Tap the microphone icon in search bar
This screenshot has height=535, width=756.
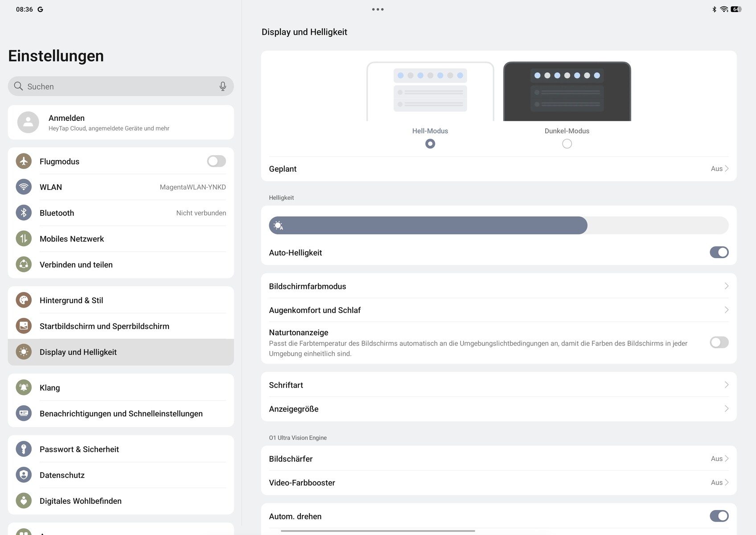[223, 86]
